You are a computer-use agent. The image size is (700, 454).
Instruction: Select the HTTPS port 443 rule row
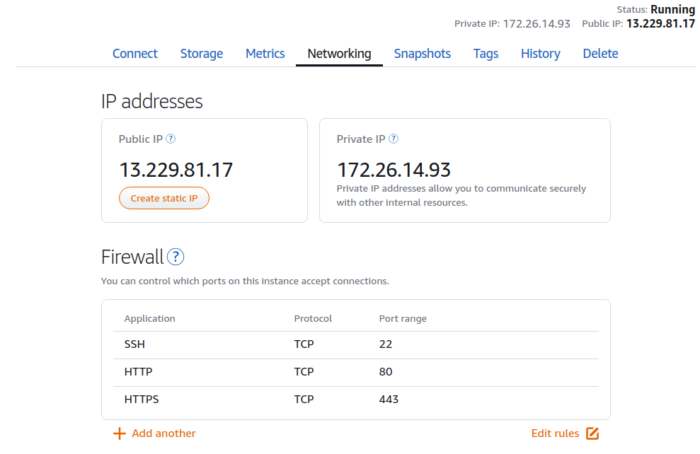[x=355, y=399]
